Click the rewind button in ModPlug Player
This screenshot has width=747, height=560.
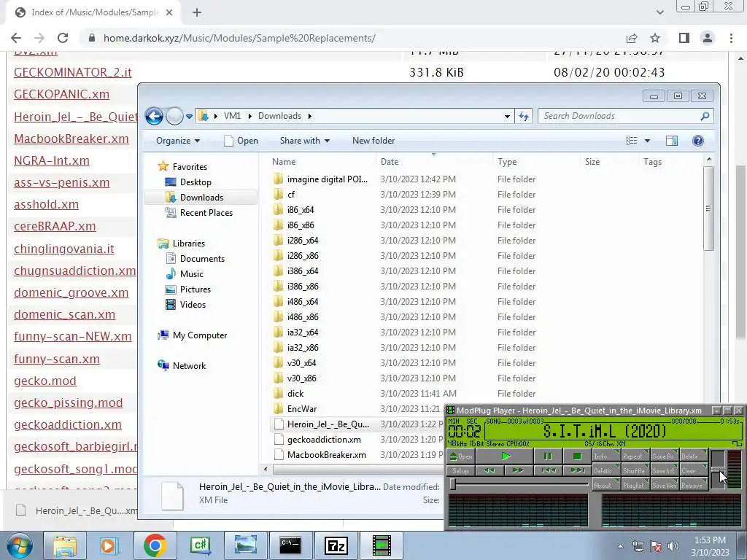point(489,470)
